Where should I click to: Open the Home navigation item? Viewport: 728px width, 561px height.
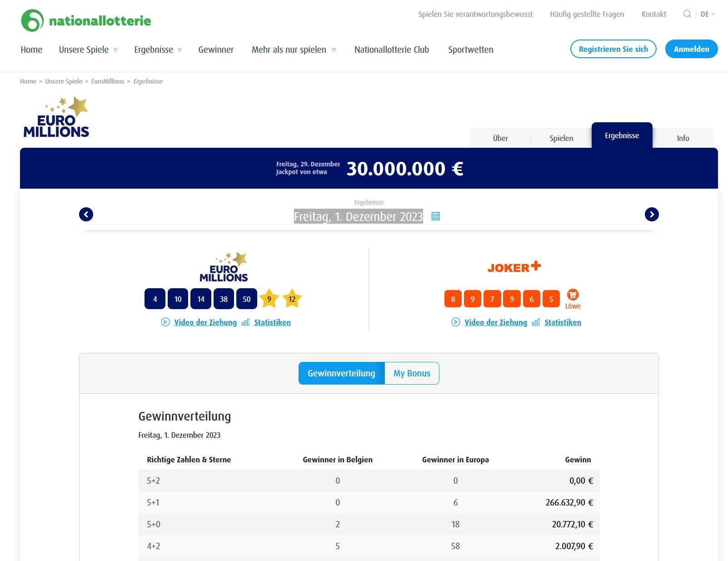coord(31,50)
